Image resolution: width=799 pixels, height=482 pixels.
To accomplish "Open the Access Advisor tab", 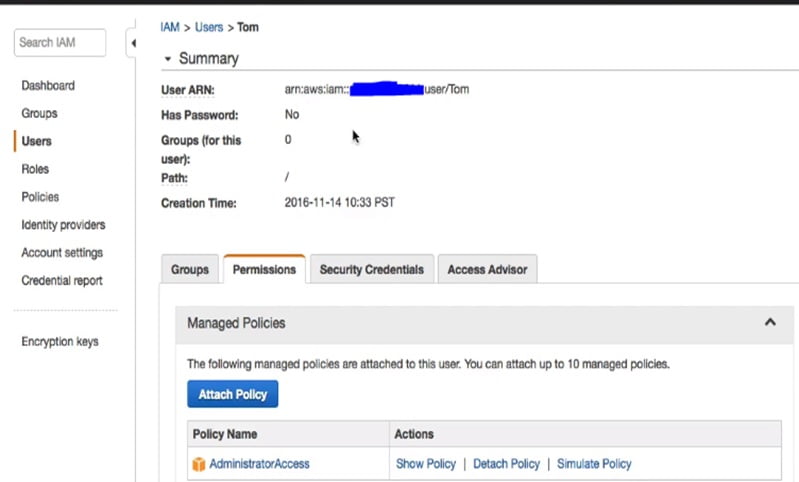I will click(487, 269).
